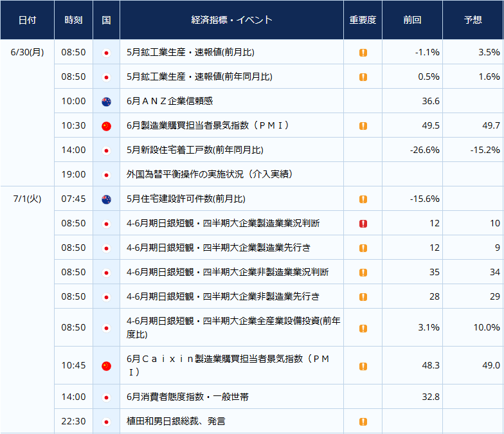
Task: Click China flag in 6月製造業購買担当者景気指数 row at 10:30
Action: (x=106, y=126)
